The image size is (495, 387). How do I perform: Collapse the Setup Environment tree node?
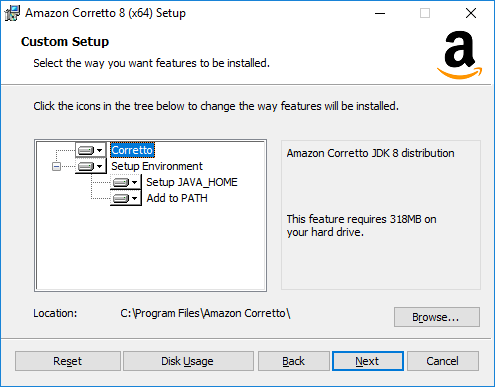(x=56, y=166)
